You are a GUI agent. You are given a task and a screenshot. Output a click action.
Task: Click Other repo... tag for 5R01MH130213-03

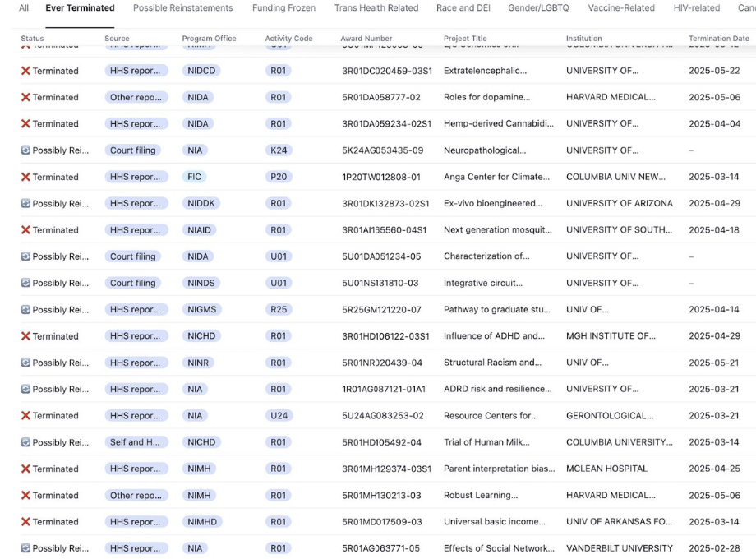[136, 496]
